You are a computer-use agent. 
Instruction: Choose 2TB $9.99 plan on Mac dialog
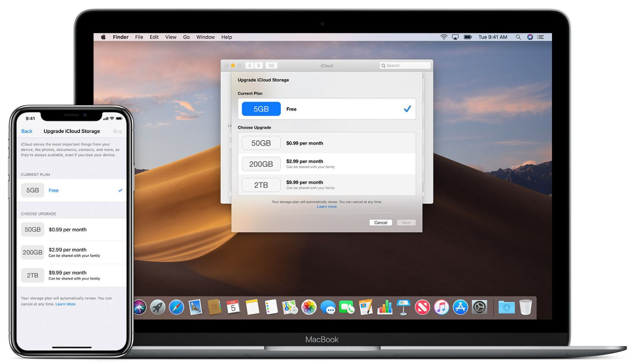[x=327, y=185]
